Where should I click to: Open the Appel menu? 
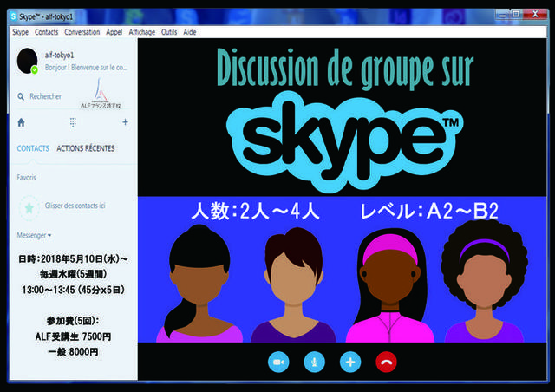tap(114, 32)
